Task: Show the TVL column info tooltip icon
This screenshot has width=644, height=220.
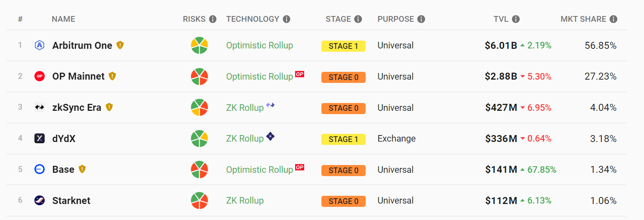Action: 516,19
